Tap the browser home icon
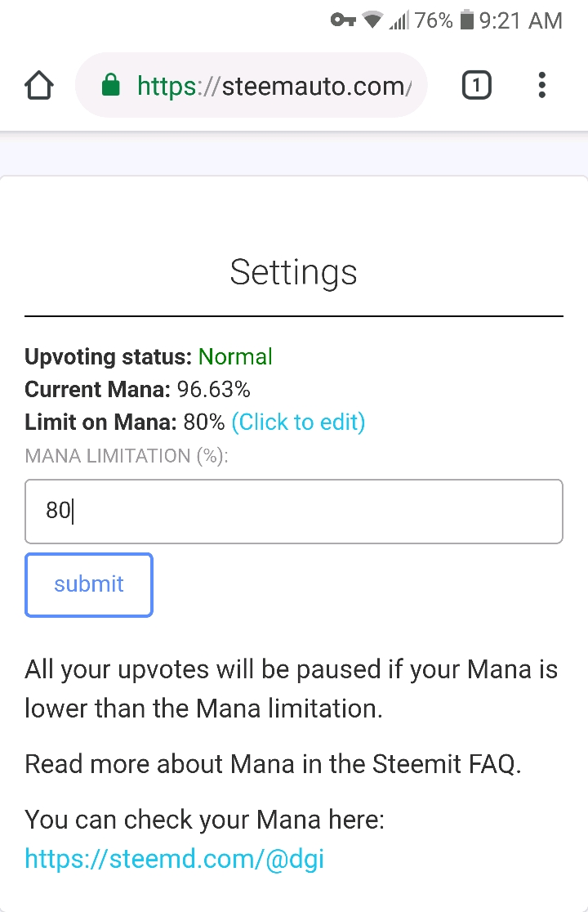The width and height of the screenshot is (588, 912). point(39,86)
